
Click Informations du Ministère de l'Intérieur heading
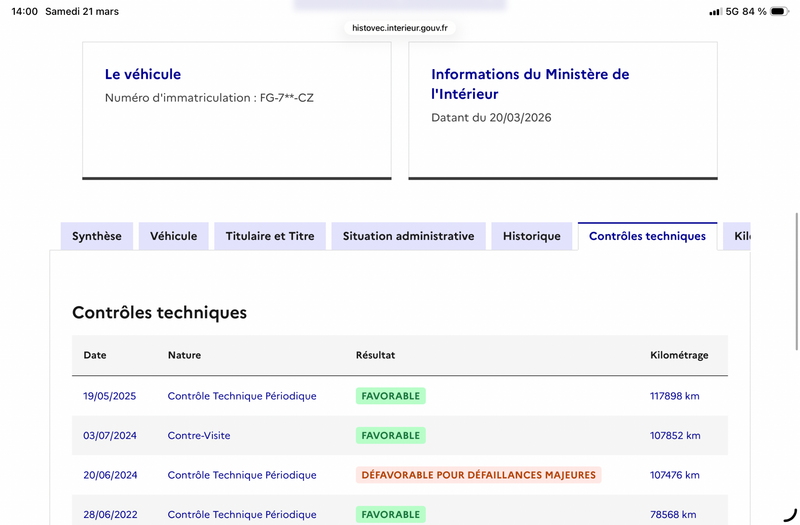pos(530,84)
